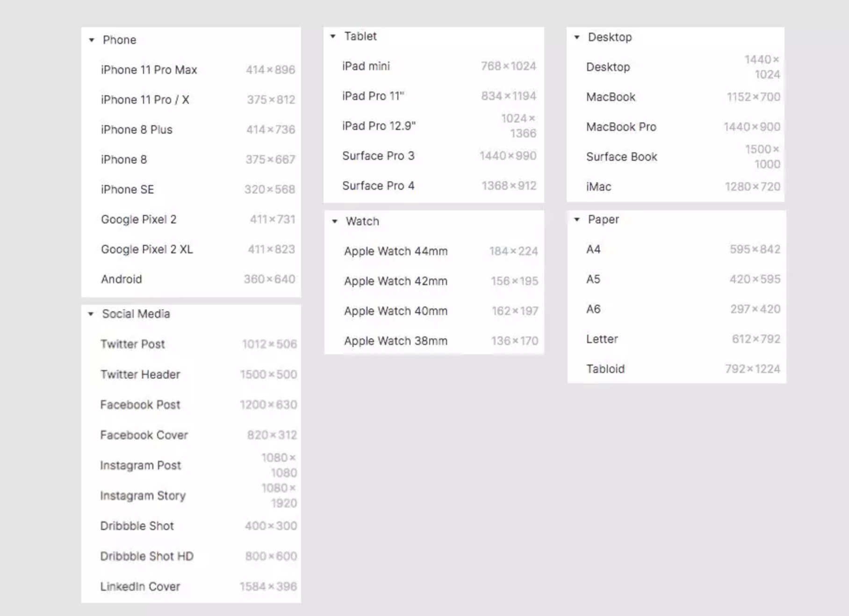Pick the A5 paper preset
Viewport: 849px width, 616px height.
coord(677,279)
